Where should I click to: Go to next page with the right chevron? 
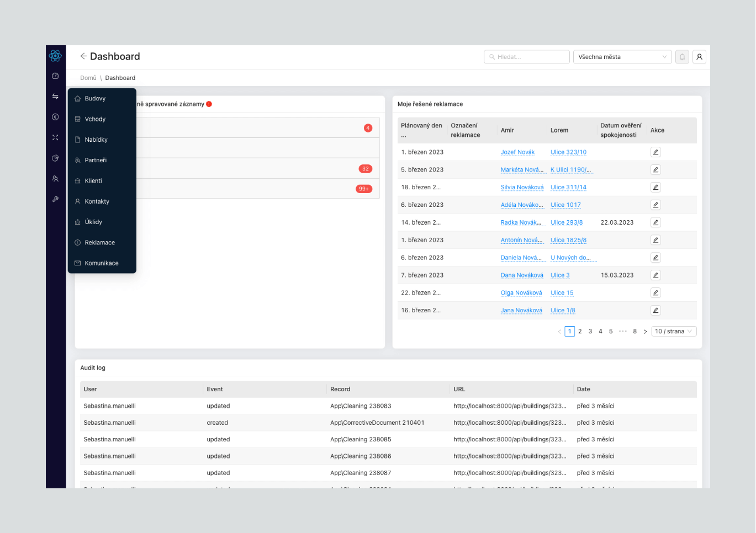pos(645,332)
